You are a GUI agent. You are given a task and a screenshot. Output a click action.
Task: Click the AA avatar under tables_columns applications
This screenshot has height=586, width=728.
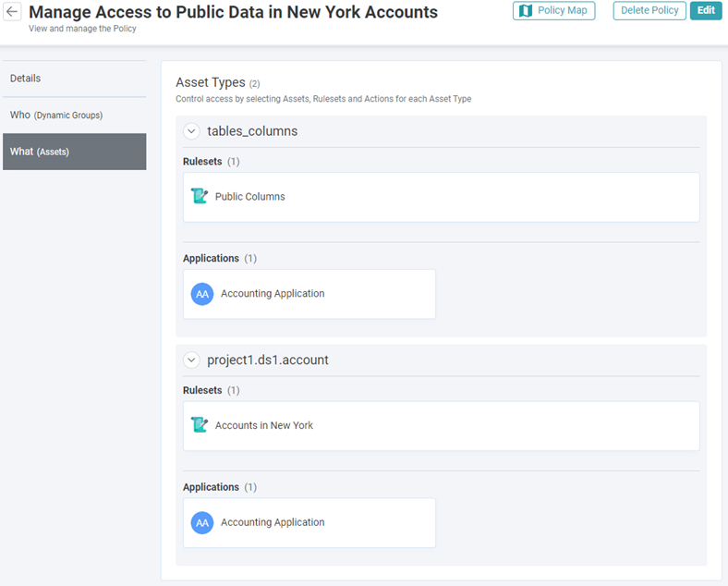click(x=202, y=294)
